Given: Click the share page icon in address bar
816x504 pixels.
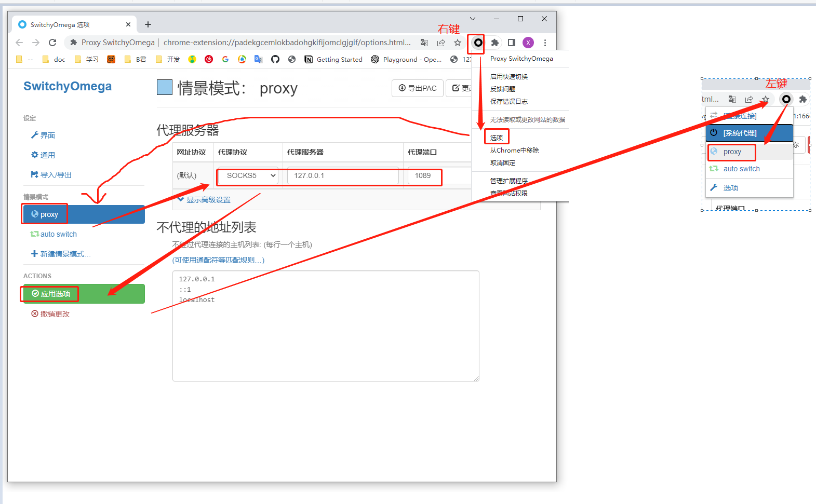Looking at the screenshot, I should (x=441, y=43).
